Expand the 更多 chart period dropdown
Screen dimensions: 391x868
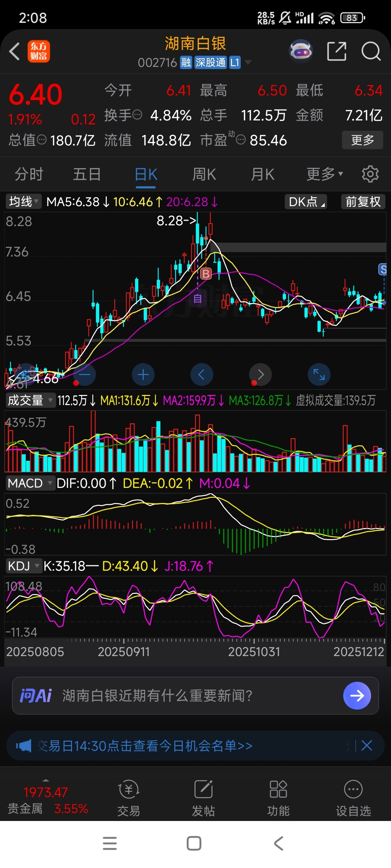(325, 174)
